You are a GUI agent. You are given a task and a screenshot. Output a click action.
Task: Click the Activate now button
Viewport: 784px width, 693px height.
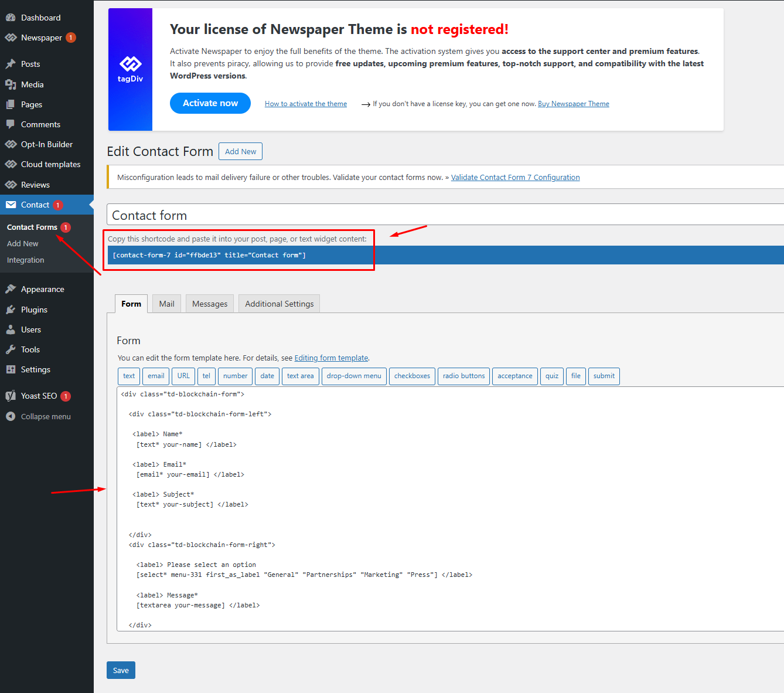click(x=210, y=103)
